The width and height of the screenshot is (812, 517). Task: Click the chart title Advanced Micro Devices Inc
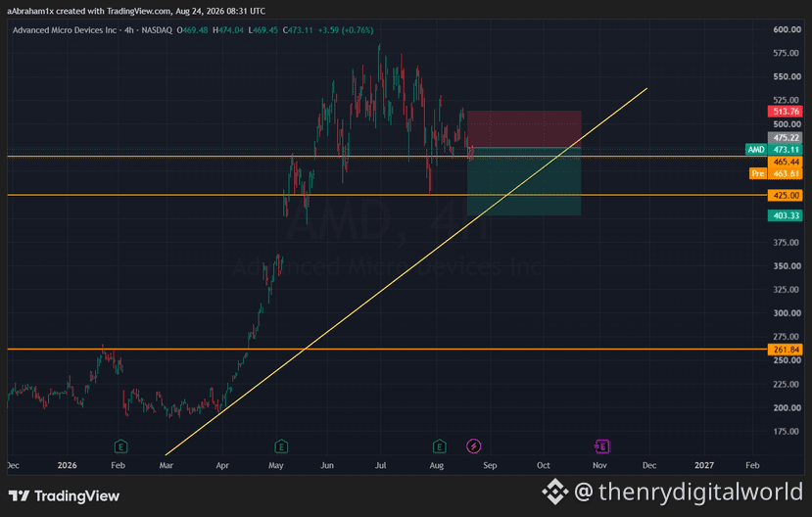coord(65,30)
